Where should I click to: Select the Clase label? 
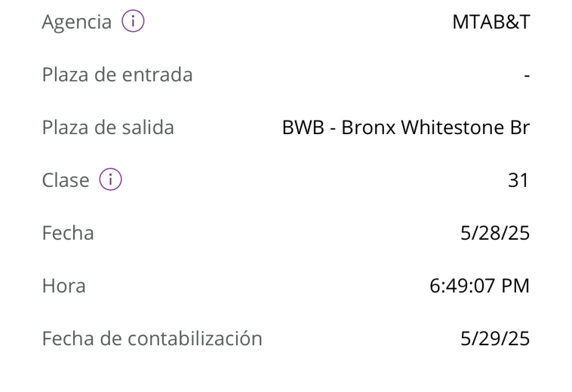66,180
